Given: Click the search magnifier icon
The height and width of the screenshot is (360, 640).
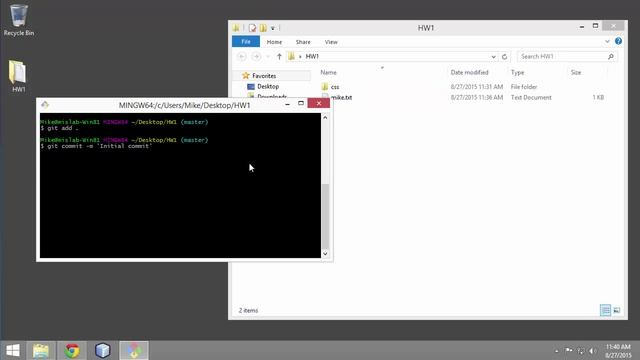Looking at the screenshot, I should click(611, 56).
